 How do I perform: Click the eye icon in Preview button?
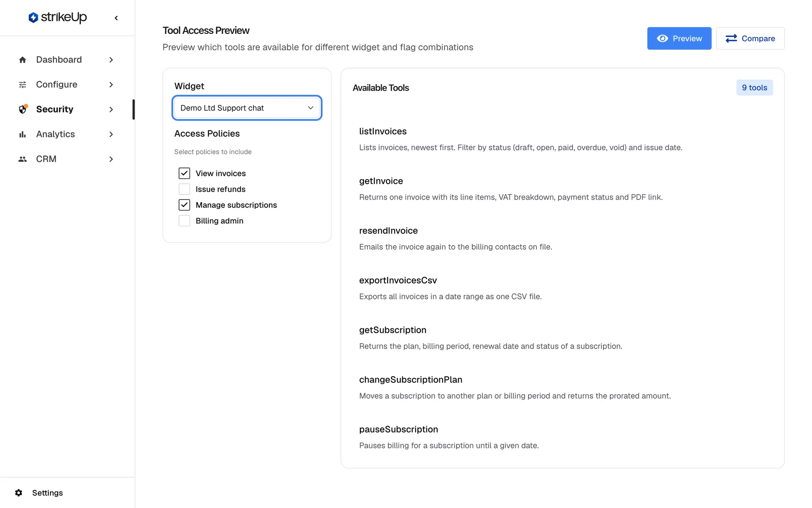click(x=662, y=38)
